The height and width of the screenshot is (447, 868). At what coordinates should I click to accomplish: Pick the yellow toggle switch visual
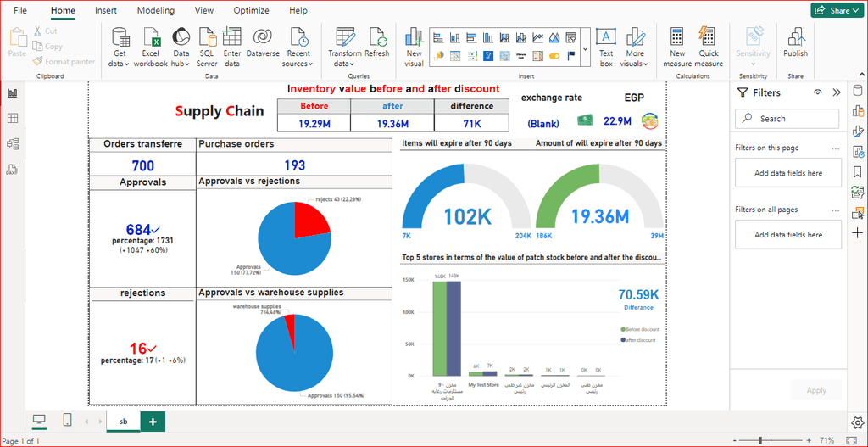pos(554,55)
